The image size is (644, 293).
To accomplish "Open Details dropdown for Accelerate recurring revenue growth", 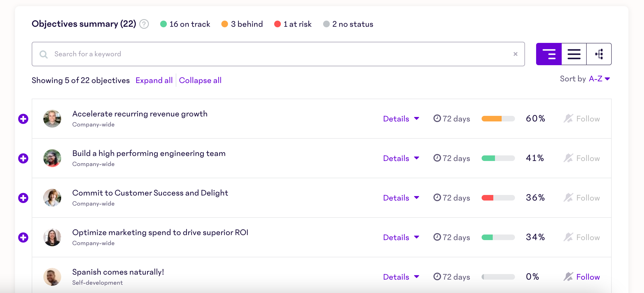I will (x=401, y=119).
